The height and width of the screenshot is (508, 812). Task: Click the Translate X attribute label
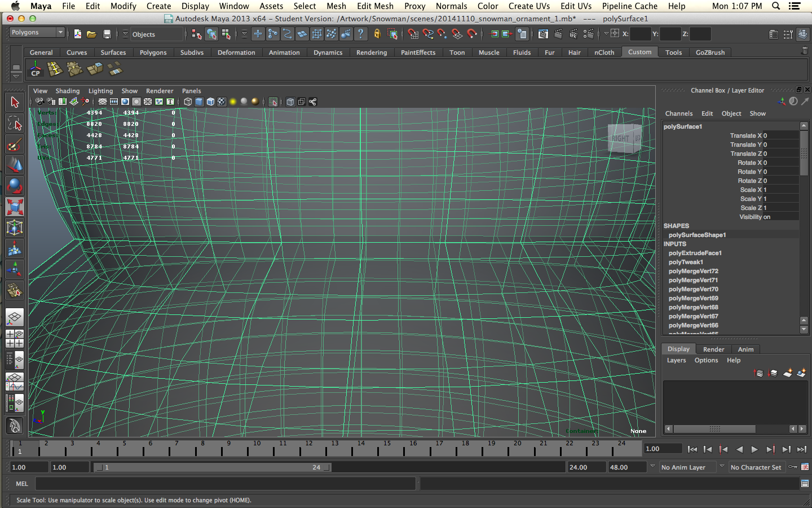pos(745,135)
